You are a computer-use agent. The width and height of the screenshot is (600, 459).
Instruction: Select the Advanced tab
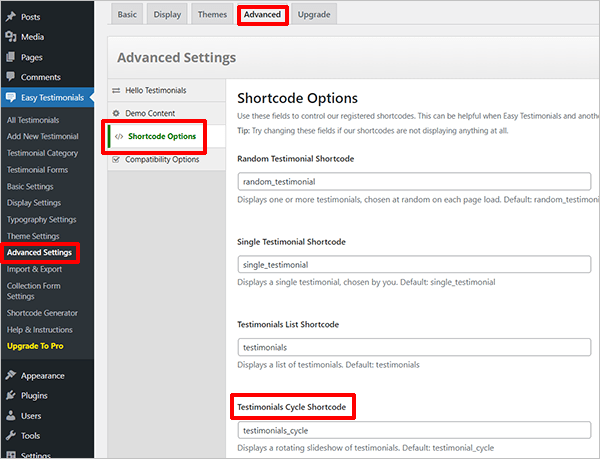pos(262,14)
